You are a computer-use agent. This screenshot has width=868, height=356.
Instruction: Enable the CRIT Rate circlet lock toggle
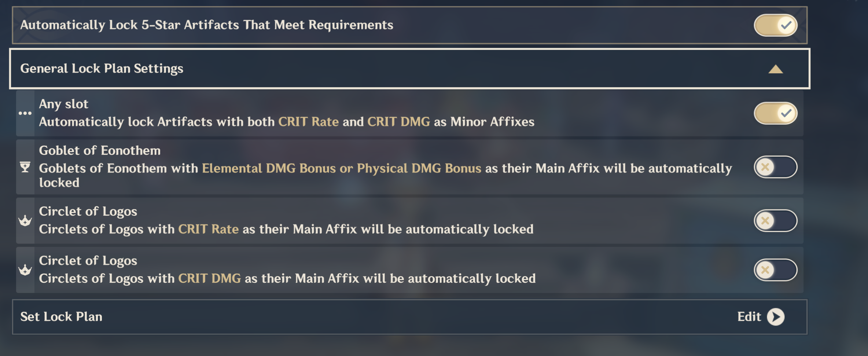pyautogui.click(x=776, y=221)
